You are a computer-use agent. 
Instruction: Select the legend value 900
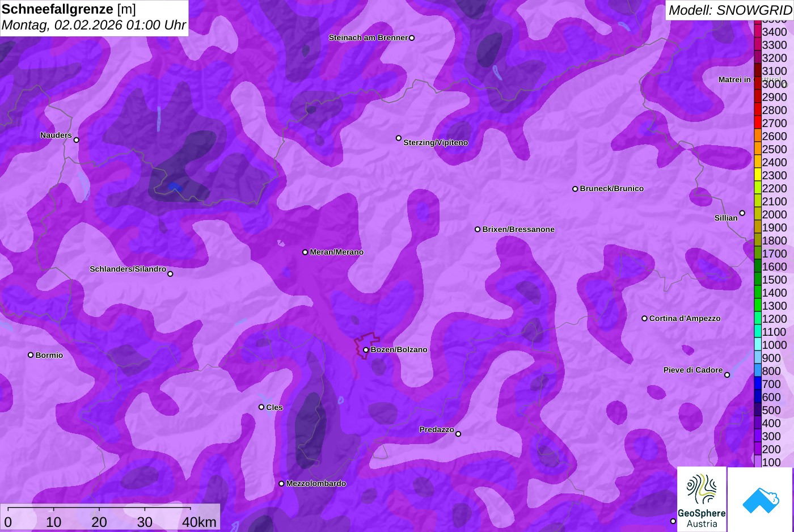[x=772, y=358]
